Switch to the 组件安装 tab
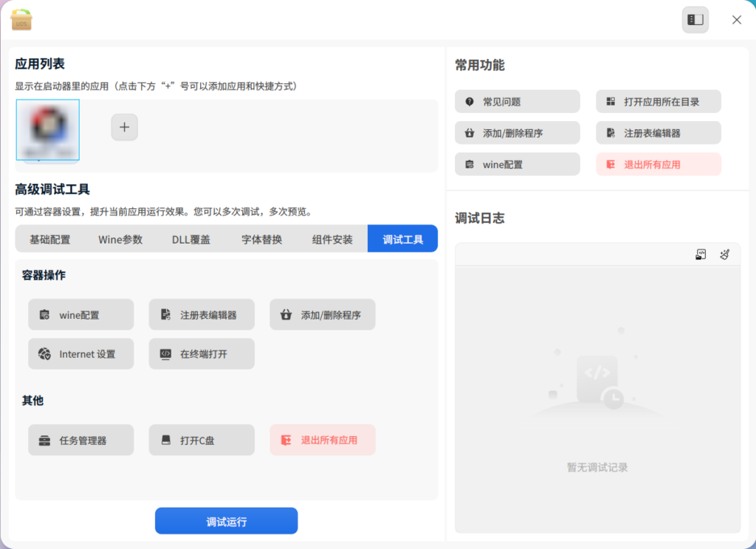 click(332, 239)
